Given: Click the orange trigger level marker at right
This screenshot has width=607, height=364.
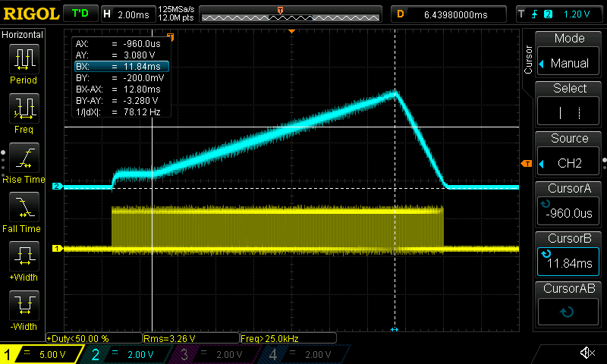Looking at the screenshot, I should [527, 164].
